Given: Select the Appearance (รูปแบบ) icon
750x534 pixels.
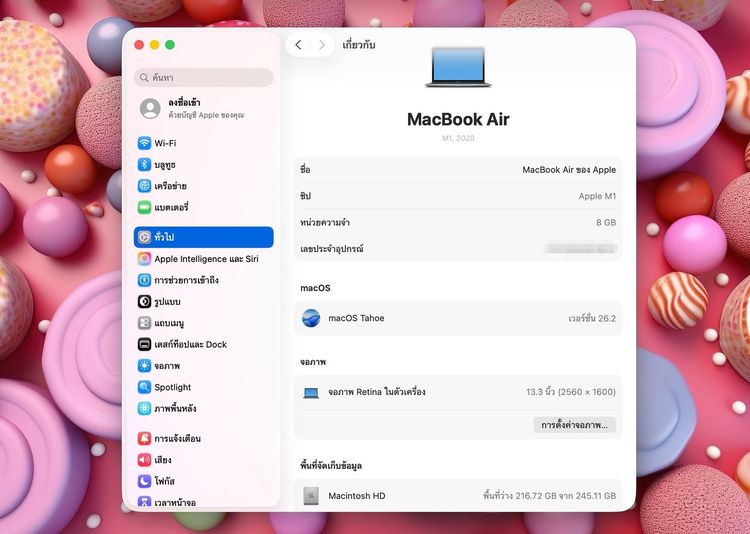Looking at the screenshot, I should click(x=144, y=301).
